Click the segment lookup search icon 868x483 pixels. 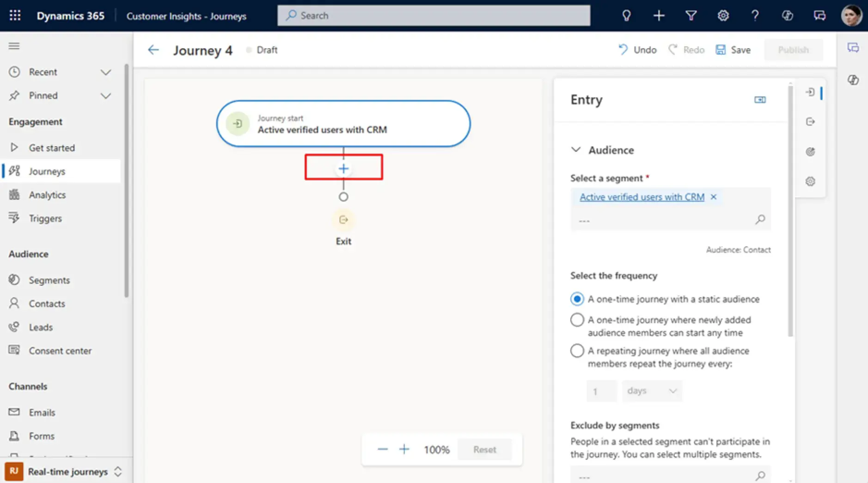click(760, 219)
